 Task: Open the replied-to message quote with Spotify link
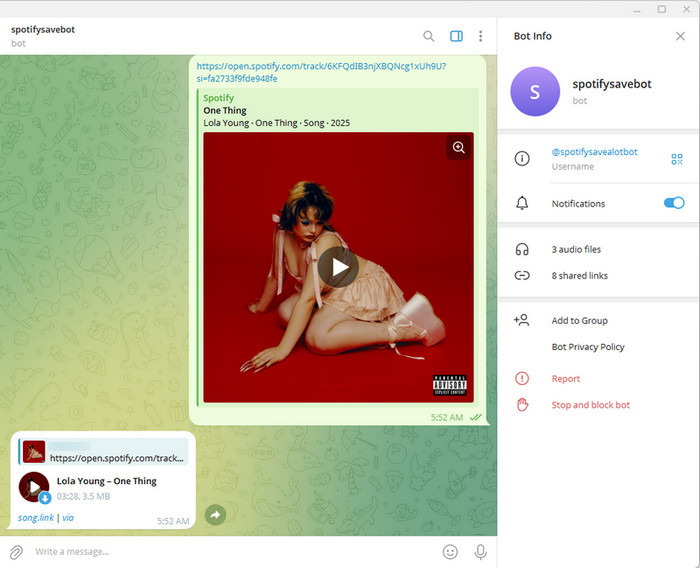103,451
